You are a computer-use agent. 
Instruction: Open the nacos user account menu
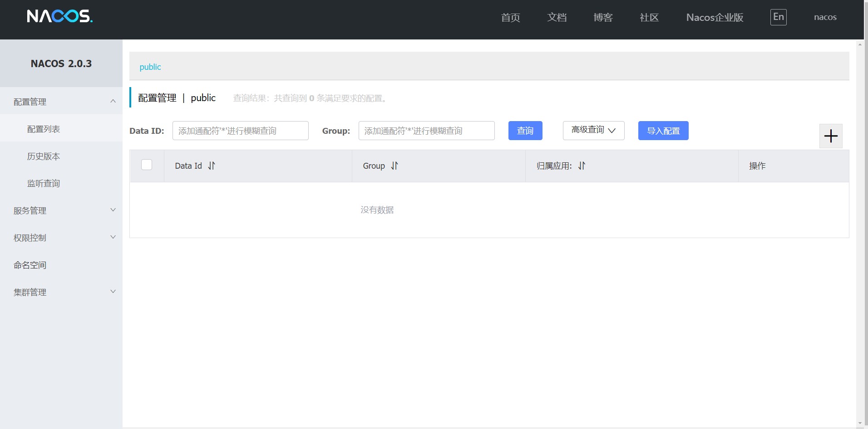coord(824,17)
